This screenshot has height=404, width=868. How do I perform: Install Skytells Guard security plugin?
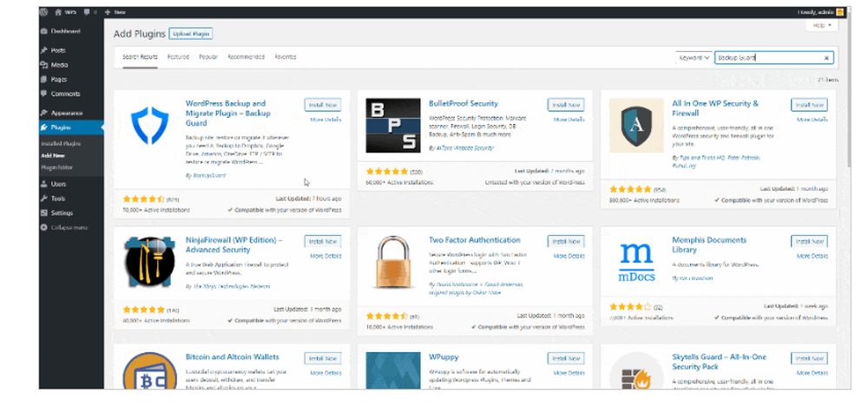click(809, 358)
